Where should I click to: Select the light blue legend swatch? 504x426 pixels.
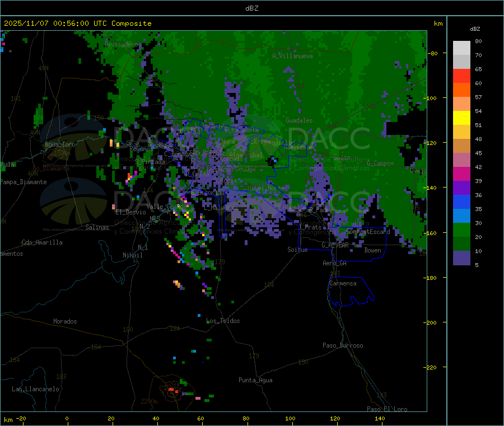click(461, 216)
